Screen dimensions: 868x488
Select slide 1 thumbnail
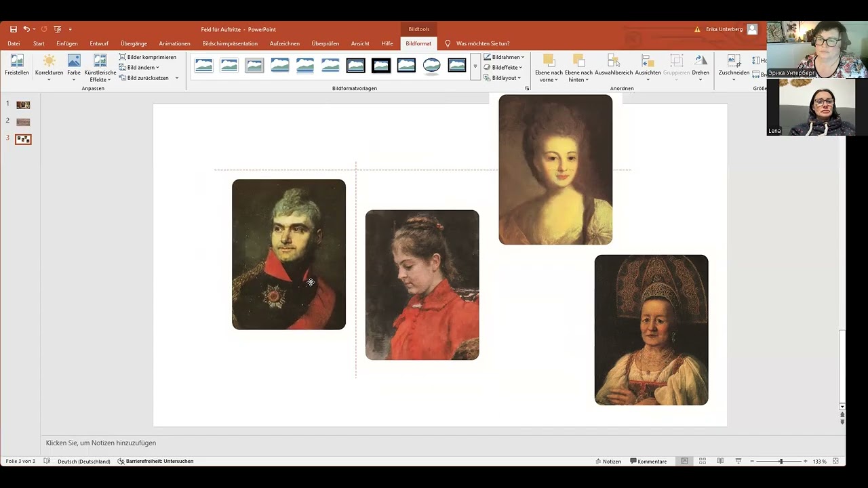click(x=23, y=105)
